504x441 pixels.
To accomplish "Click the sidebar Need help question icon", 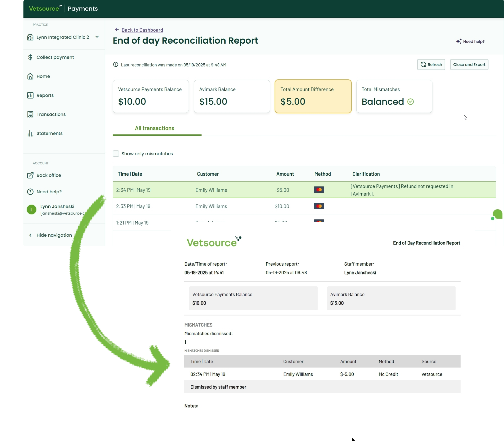I will [30, 192].
